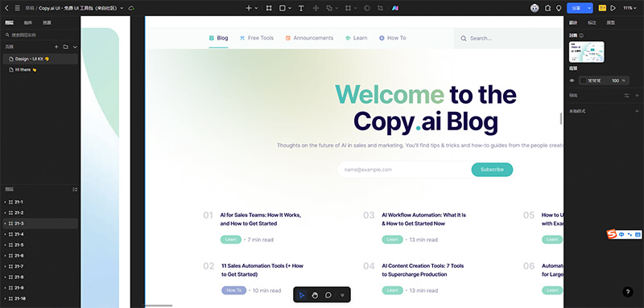Image resolution: width=644 pixels, height=308 pixels.
Task: Click the crop icon in toolbar
Action: point(380,8)
